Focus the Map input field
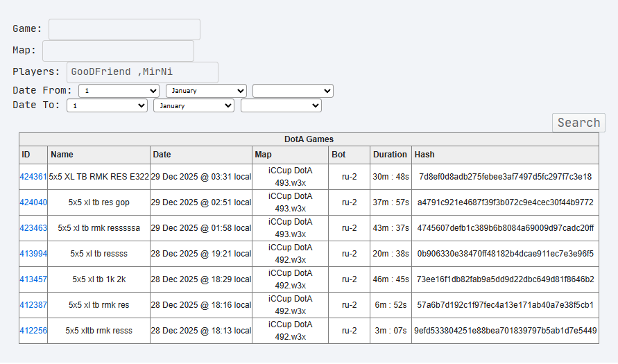This screenshot has width=618, height=364. 118,51
